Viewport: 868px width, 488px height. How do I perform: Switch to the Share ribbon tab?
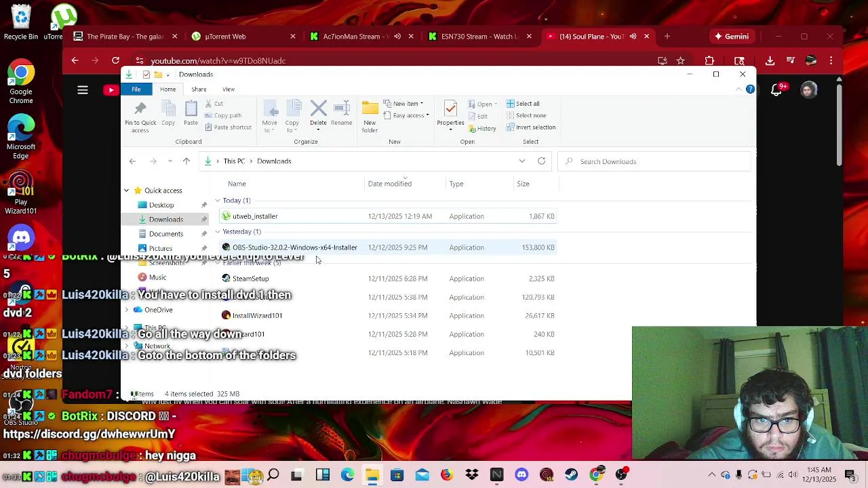click(x=199, y=89)
